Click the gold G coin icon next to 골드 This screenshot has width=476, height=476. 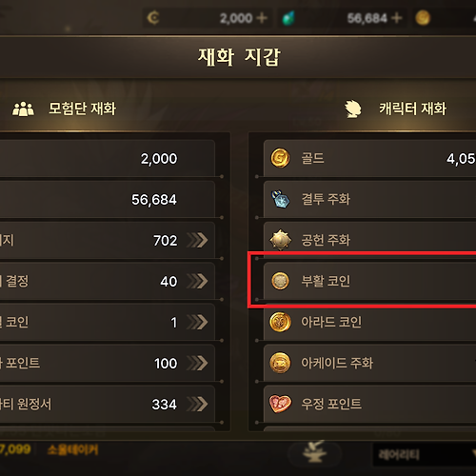pos(280,158)
